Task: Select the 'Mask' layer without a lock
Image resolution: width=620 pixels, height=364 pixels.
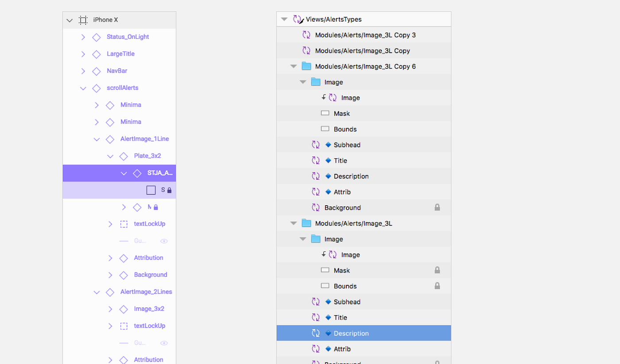Action: click(341, 114)
